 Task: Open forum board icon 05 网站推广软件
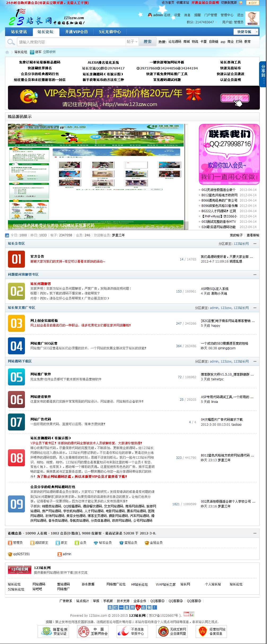click(16, 377)
